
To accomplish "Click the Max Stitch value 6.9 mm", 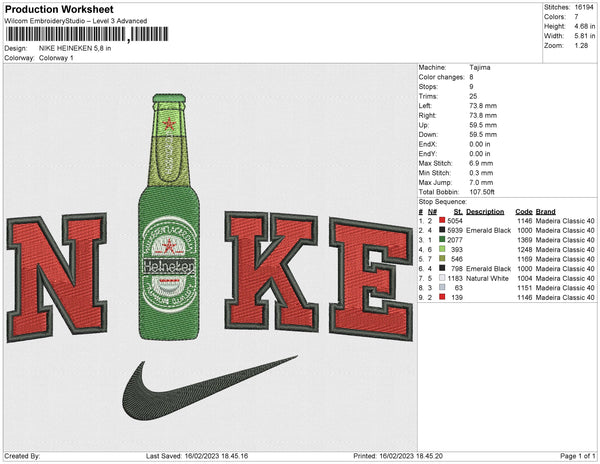I will click(x=481, y=163).
